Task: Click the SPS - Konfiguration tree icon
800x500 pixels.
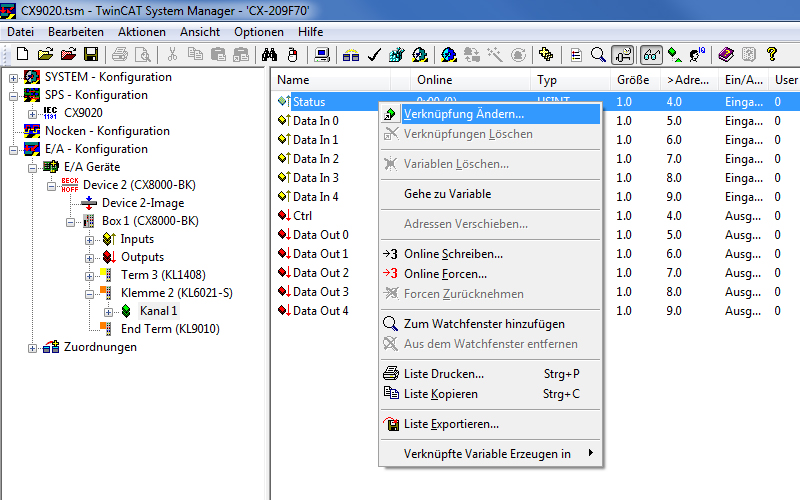Action: [32, 95]
